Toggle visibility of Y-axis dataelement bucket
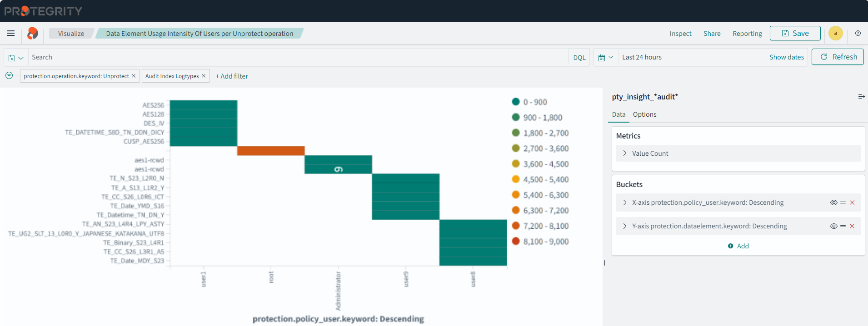Screen dimensions: 868x326 coord(833,226)
